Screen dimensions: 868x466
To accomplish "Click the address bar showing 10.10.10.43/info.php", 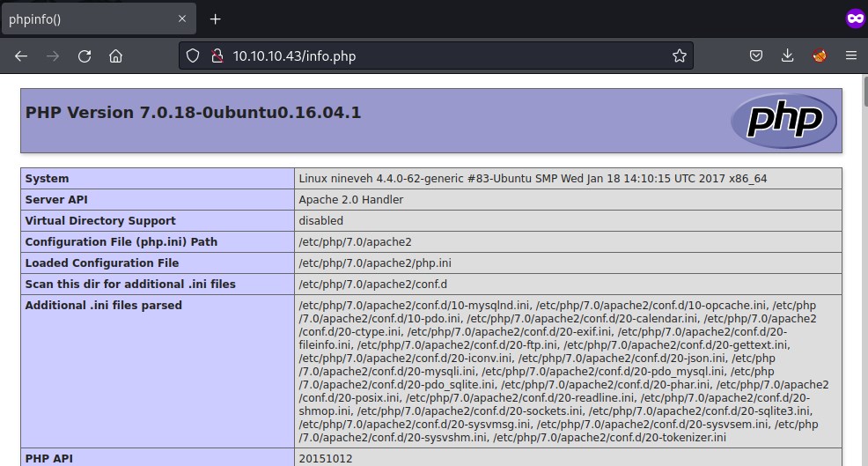I will [x=440, y=55].
